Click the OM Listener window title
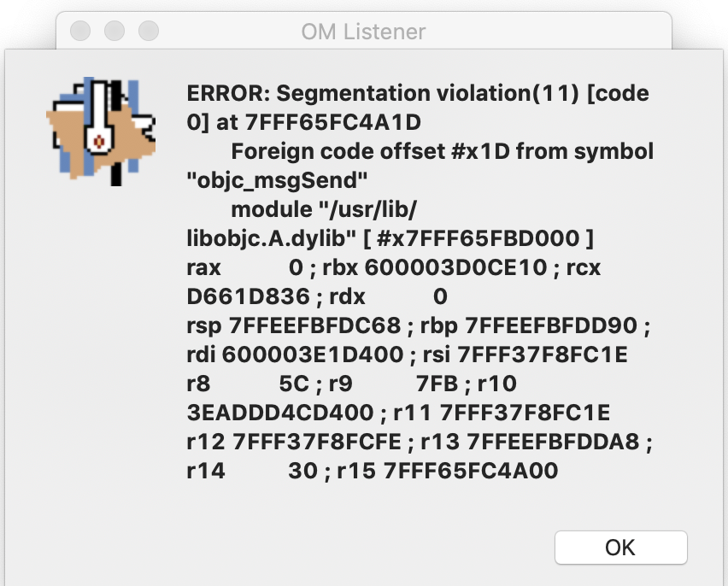This screenshot has width=728, height=586. pyautogui.click(x=363, y=32)
